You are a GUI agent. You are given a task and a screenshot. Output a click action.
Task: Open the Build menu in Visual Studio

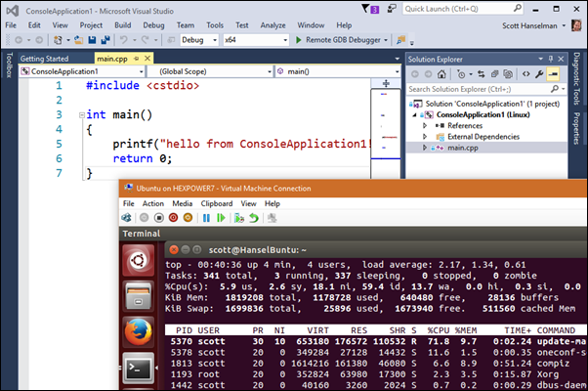click(x=123, y=25)
